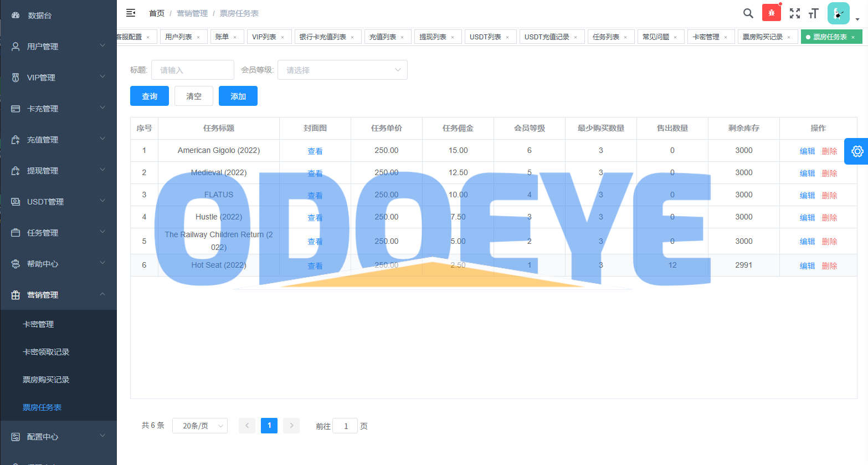The width and height of the screenshot is (868, 465).
Task: Click the blue 查询 button
Action: pyautogui.click(x=150, y=96)
